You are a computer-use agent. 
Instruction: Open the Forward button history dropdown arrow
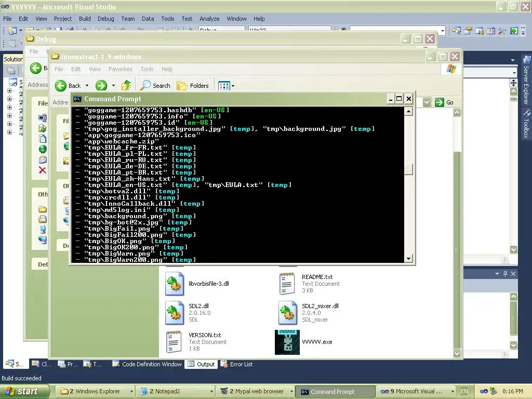pos(113,86)
